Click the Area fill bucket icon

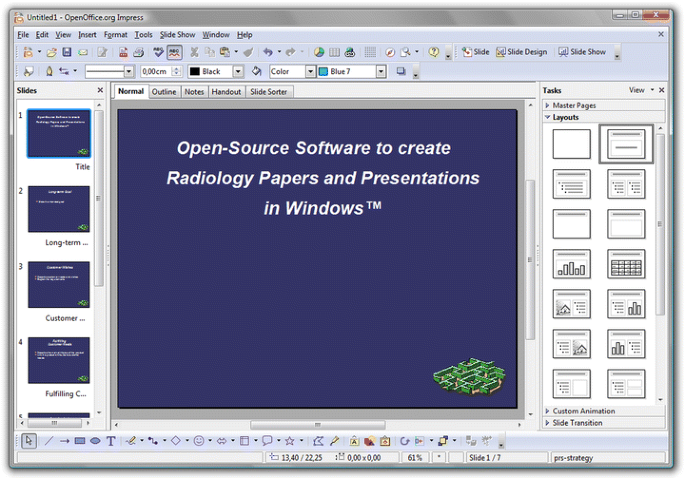256,71
